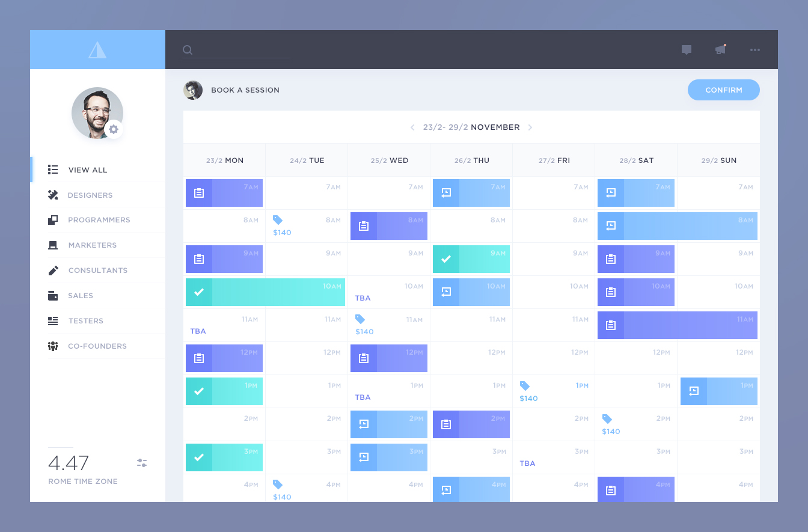
Task: Click the 23/2- 29/2 November date range
Action: coord(471,127)
